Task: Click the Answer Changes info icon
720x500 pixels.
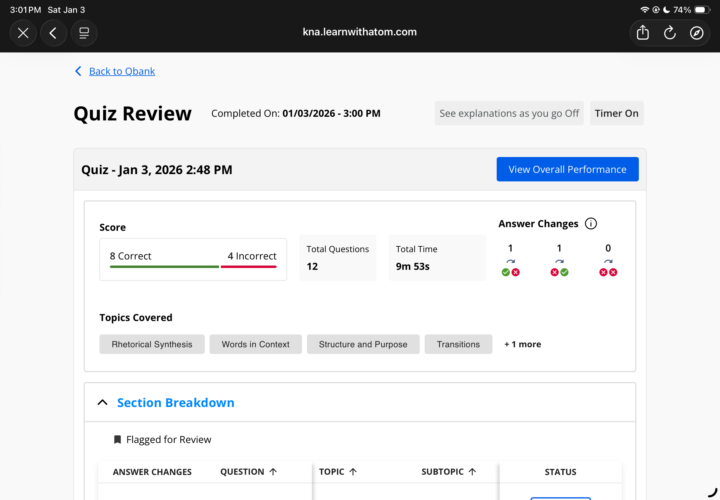Action: pyautogui.click(x=591, y=224)
